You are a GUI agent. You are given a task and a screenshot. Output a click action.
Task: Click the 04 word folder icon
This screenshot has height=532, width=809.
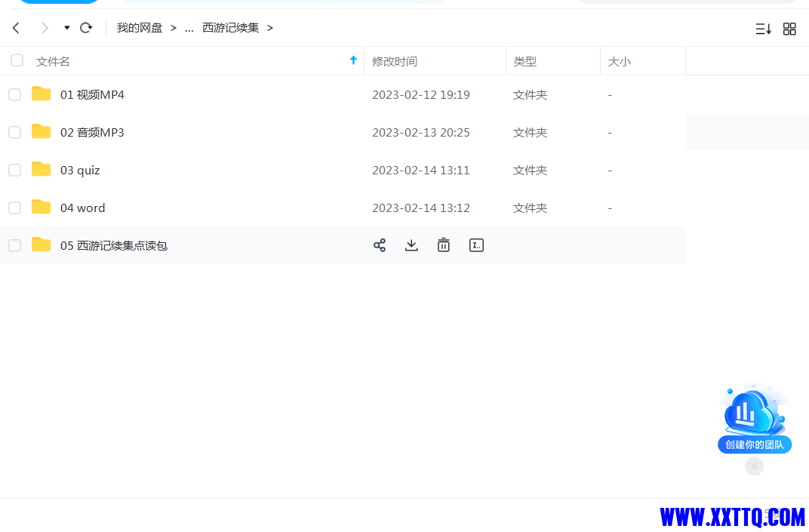[x=41, y=207]
